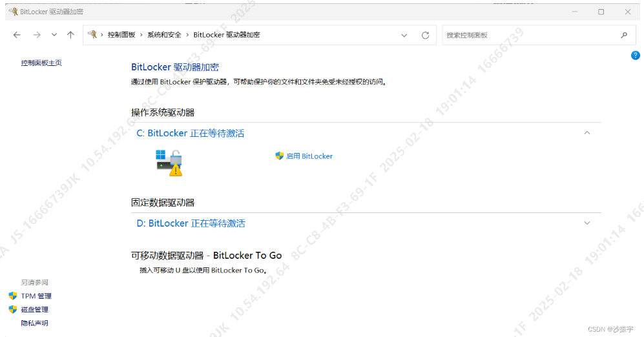
Task: Click the 启用 BitLocker link
Action: point(309,156)
